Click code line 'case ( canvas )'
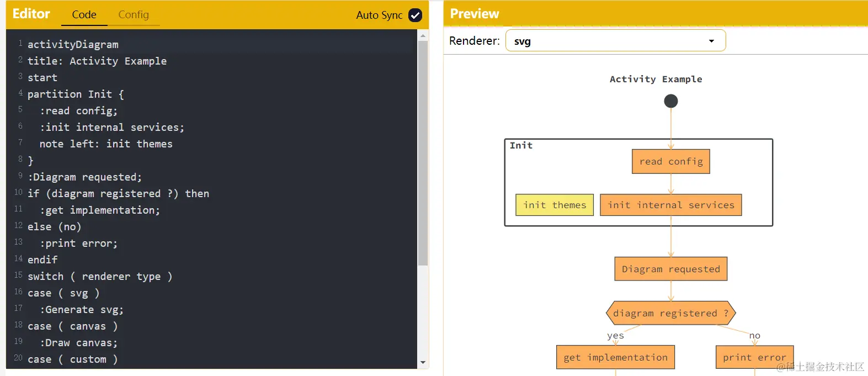The height and width of the screenshot is (376, 868). 73,326
